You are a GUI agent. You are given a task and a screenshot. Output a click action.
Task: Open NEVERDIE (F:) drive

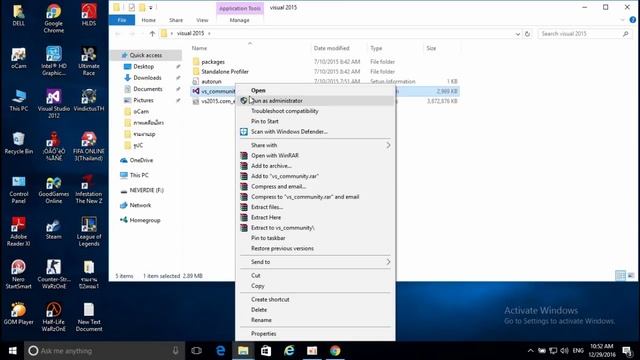click(147, 190)
